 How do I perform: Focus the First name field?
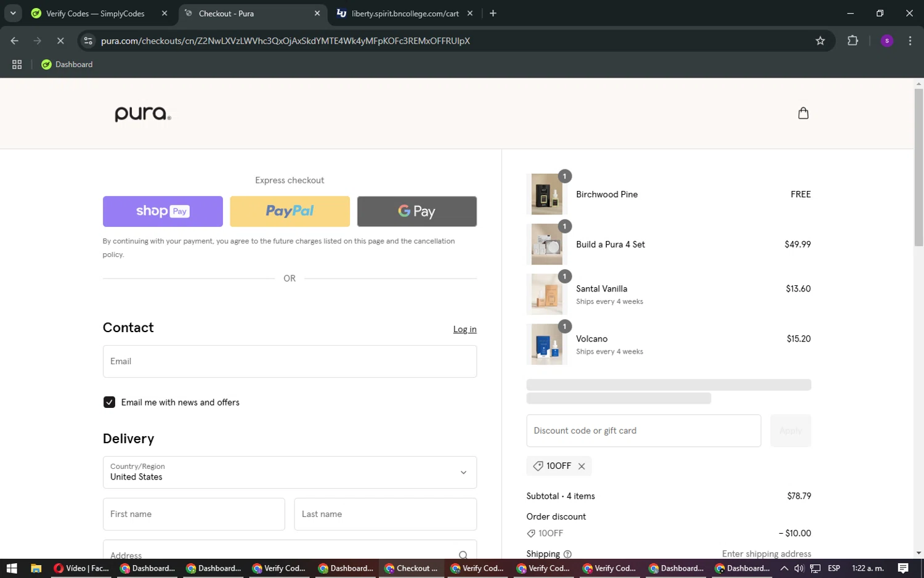193,514
